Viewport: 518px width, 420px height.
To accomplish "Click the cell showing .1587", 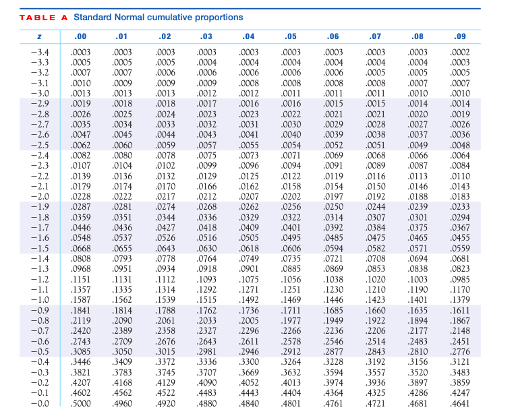I will [x=81, y=299].
